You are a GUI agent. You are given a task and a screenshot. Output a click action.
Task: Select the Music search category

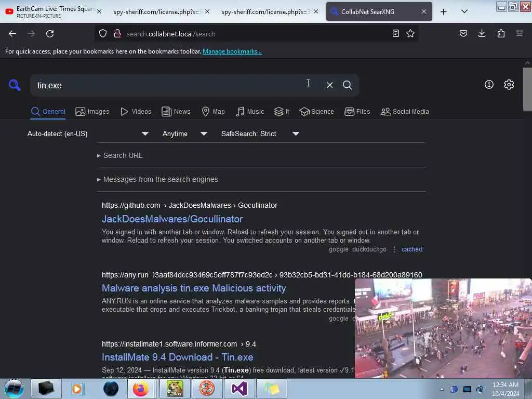coord(250,112)
